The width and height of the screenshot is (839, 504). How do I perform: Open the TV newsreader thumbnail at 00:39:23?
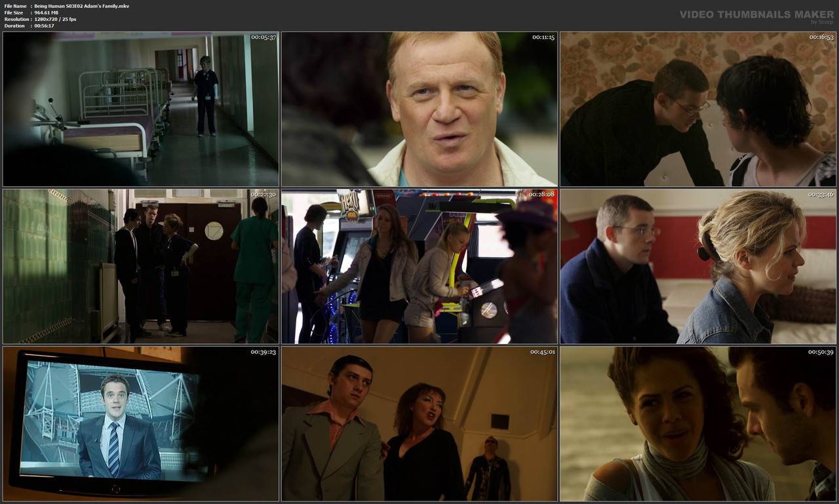[x=141, y=424]
